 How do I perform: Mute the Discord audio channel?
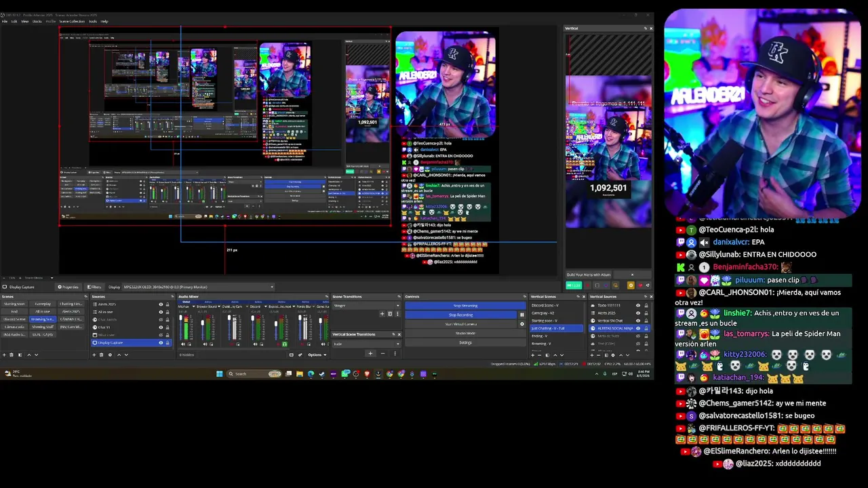pos(255,344)
